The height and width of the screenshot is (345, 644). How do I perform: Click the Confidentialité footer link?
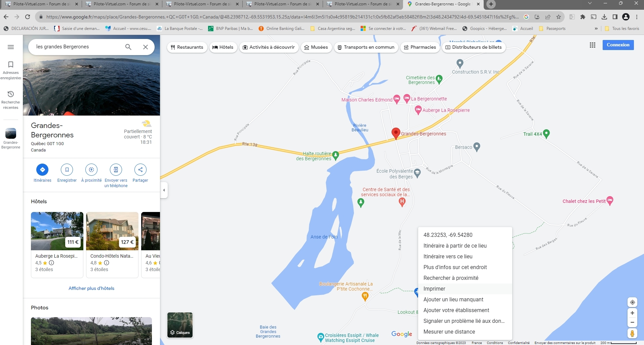point(519,343)
